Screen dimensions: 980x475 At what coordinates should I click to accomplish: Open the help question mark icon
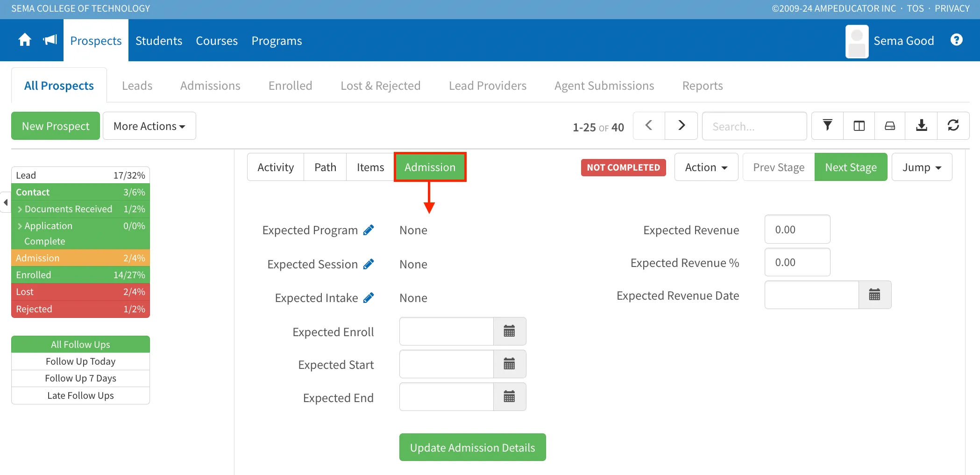pyautogui.click(x=956, y=40)
